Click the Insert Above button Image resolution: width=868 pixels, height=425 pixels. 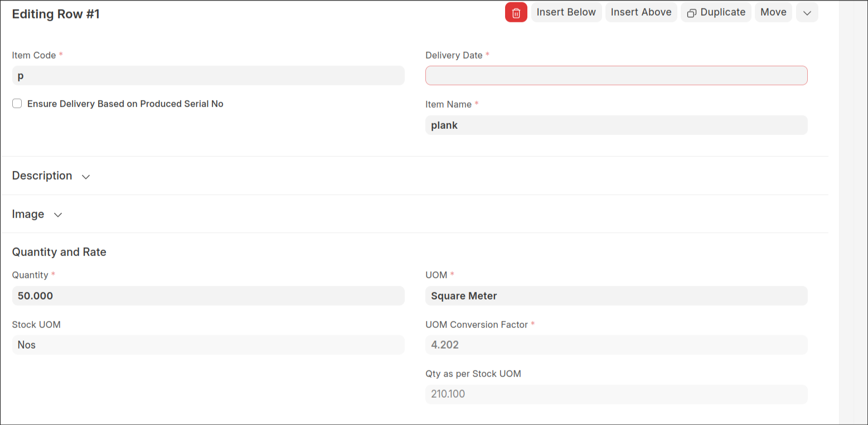pyautogui.click(x=641, y=12)
